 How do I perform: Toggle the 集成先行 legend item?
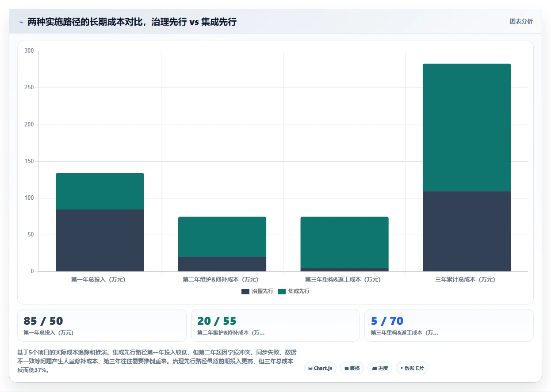point(294,292)
